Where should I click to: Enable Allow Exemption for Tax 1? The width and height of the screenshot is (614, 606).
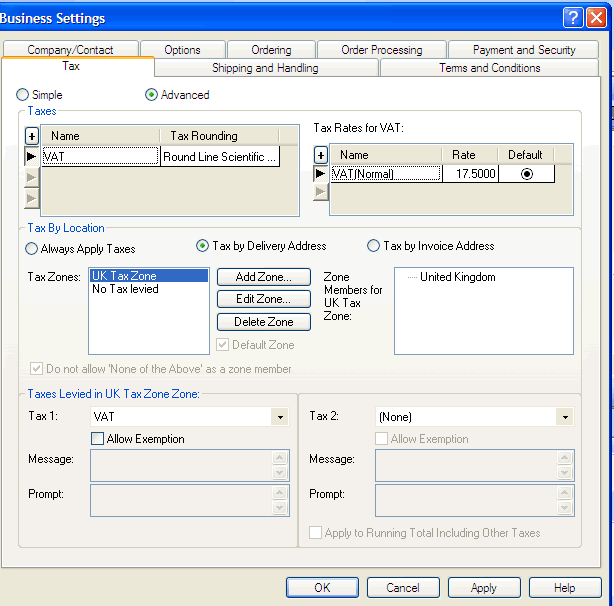(x=98, y=439)
